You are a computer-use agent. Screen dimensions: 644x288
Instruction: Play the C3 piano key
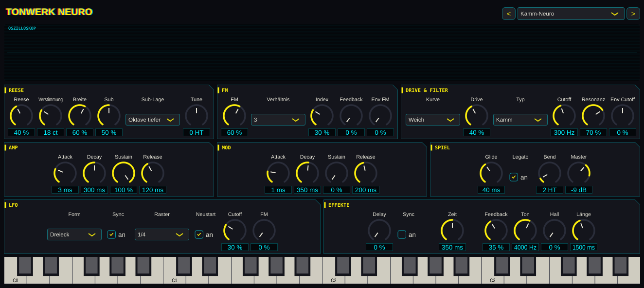(x=493, y=279)
